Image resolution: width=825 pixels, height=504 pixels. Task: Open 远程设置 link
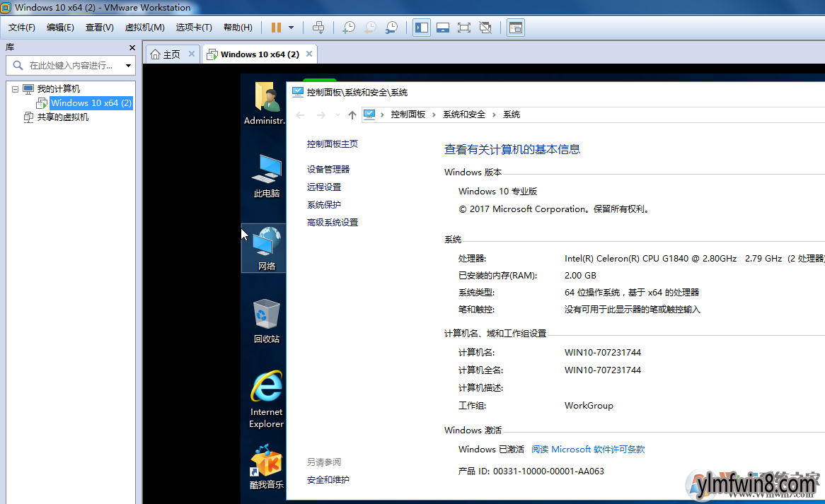[324, 187]
